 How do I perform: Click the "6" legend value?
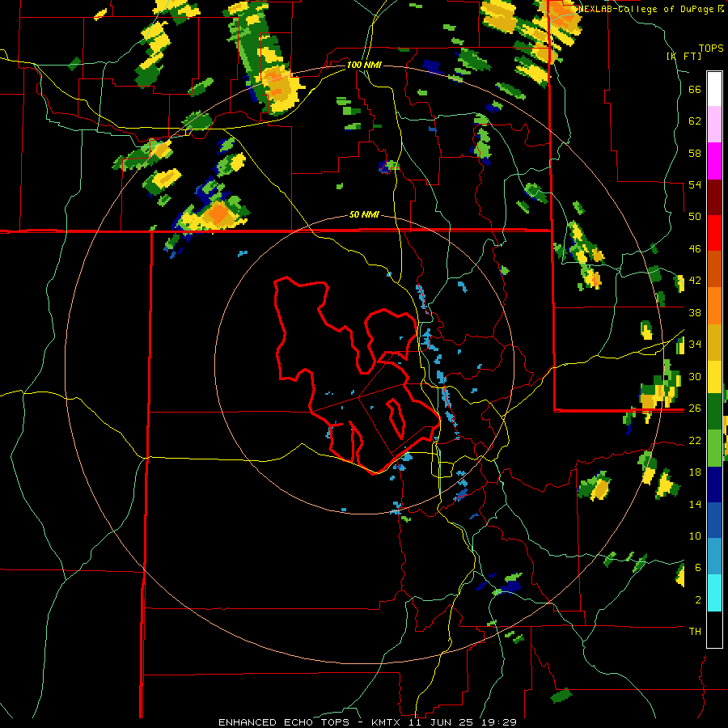coord(698,567)
